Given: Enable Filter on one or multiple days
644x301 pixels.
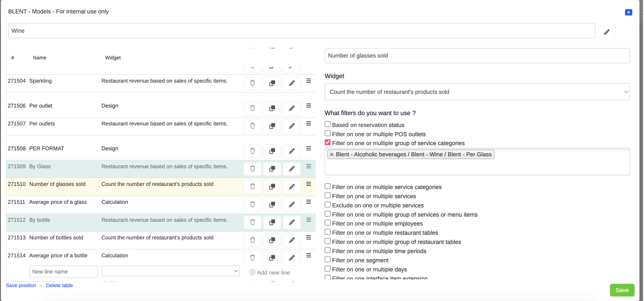Looking at the screenshot, I should point(328,269).
